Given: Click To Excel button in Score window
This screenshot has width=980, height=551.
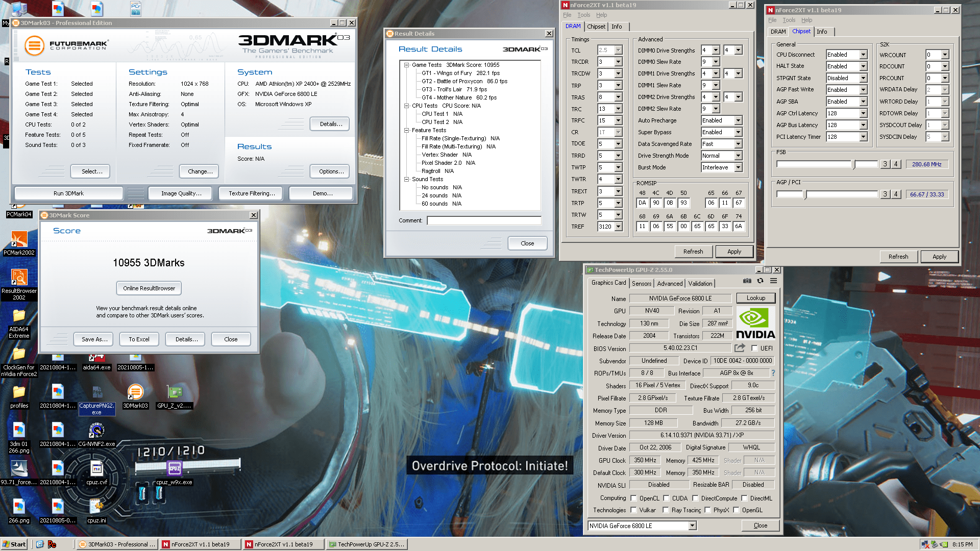Looking at the screenshot, I should pos(139,339).
